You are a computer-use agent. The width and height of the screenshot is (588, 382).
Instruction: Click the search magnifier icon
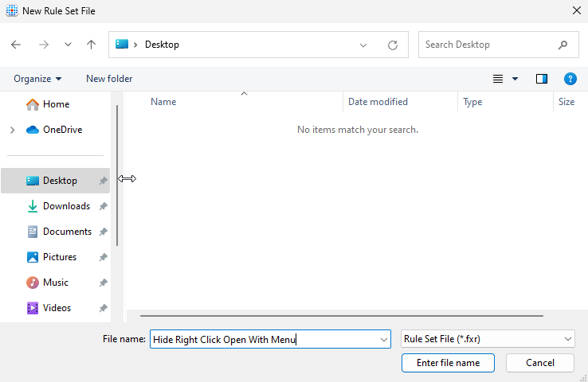click(x=563, y=45)
